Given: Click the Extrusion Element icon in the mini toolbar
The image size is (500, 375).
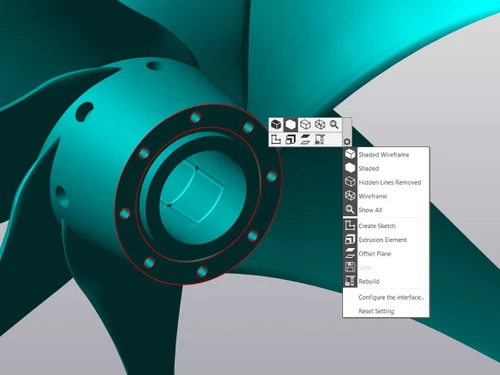Looking at the screenshot, I should pyautogui.click(x=291, y=139).
